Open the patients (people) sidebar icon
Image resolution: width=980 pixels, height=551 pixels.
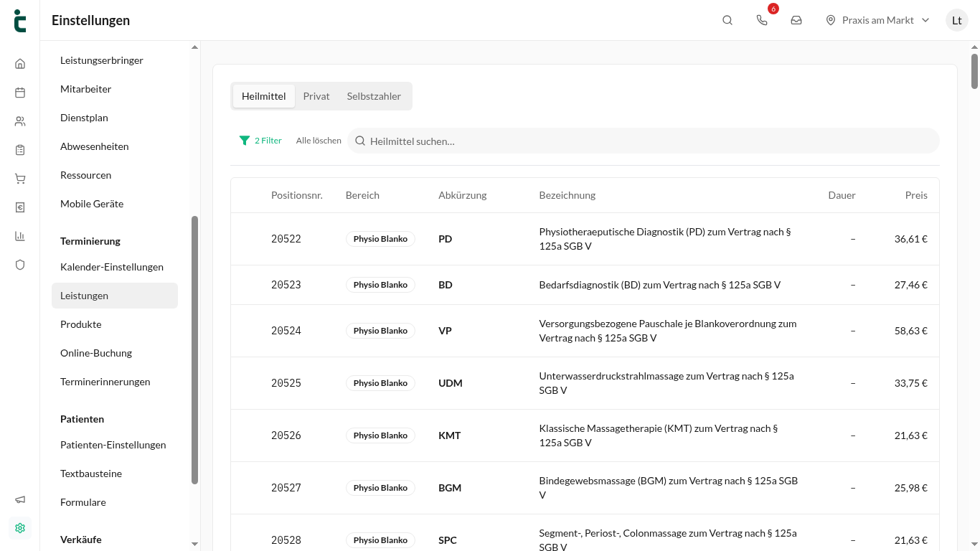click(20, 121)
